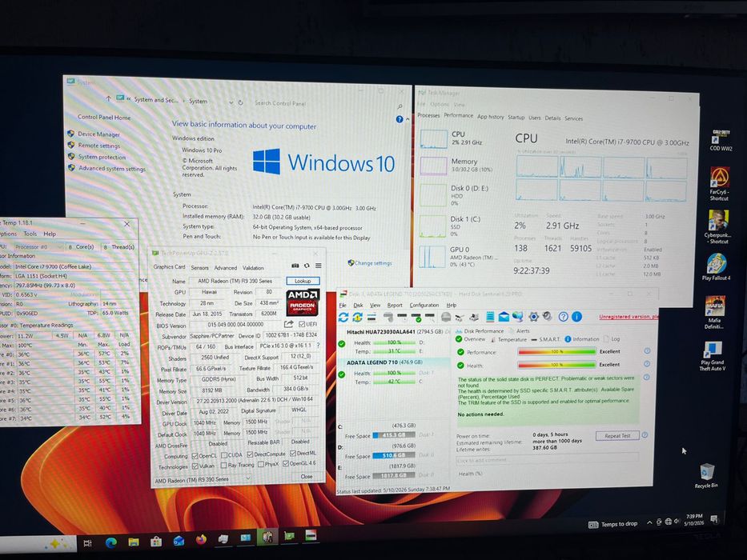The width and height of the screenshot is (747, 560).
Task: Click the BIOS export share icon in GPU-Z
Action: click(x=289, y=324)
